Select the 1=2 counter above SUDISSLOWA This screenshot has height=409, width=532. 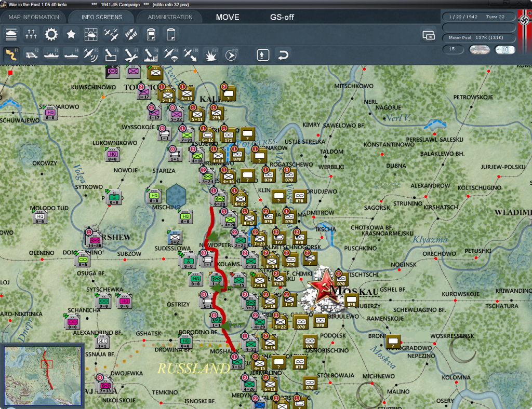[x=175, y=238]
